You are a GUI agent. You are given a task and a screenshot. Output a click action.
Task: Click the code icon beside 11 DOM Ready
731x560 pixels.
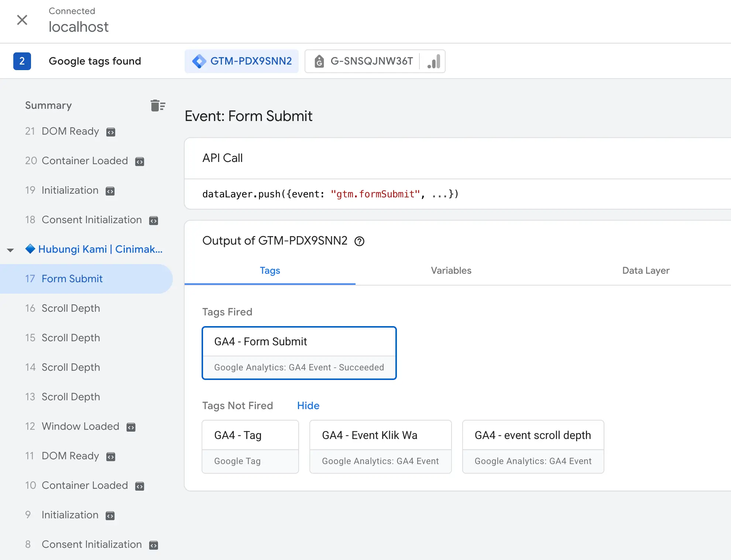pos(111,456)
